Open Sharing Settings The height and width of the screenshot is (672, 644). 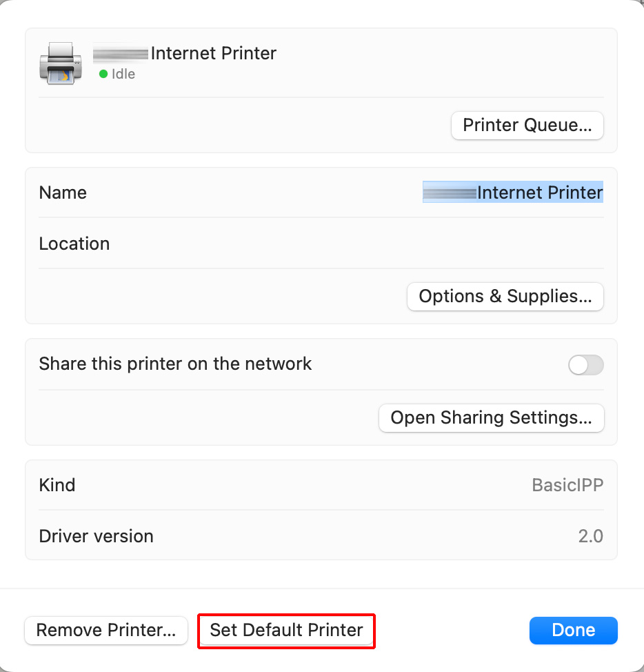pos(491,417)
